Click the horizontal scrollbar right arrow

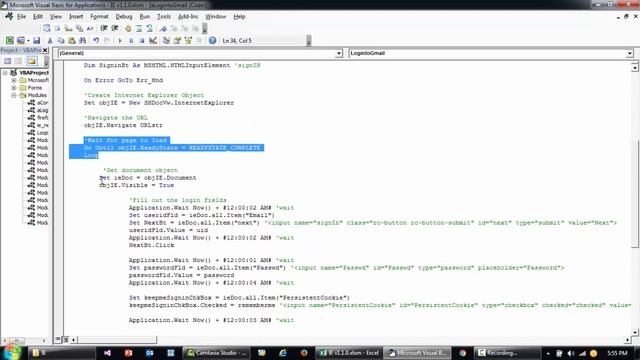(628, 340)
